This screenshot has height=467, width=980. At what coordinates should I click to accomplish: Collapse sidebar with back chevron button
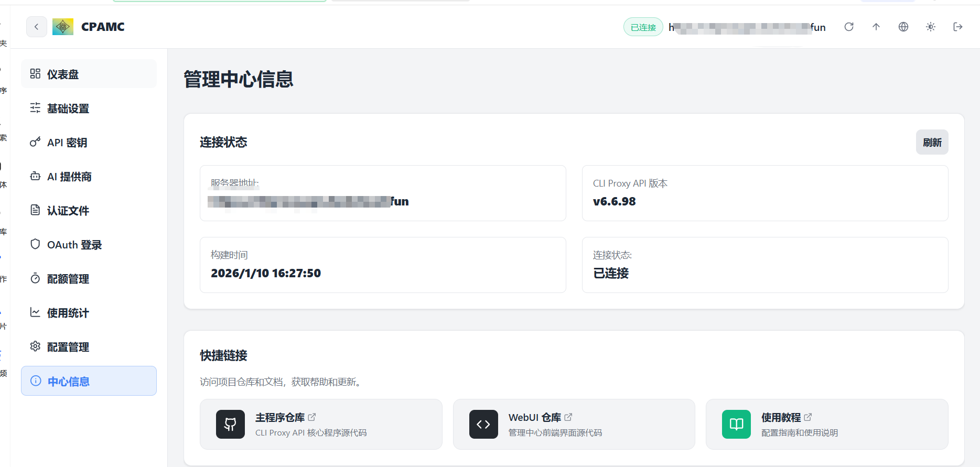(x=36, y=27)
